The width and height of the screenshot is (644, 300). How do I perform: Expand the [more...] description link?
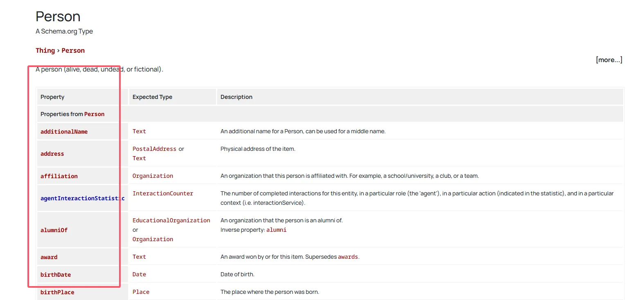(609, 60)
